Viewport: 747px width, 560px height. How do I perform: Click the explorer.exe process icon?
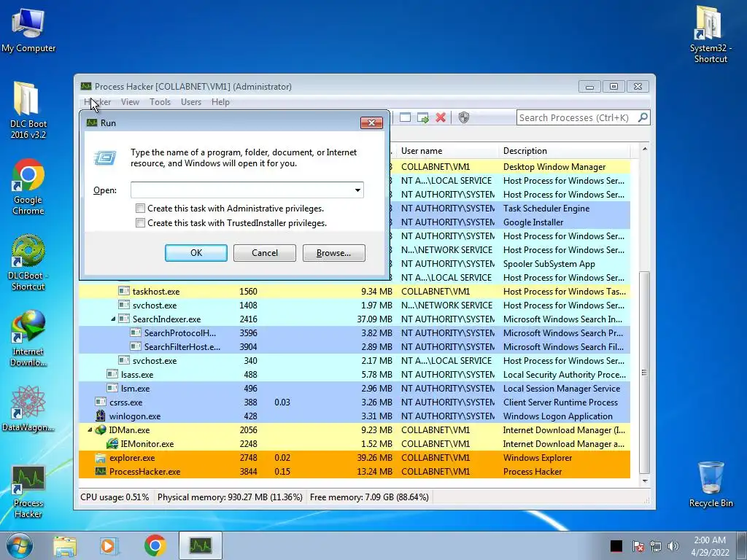(x=101, y=458)
